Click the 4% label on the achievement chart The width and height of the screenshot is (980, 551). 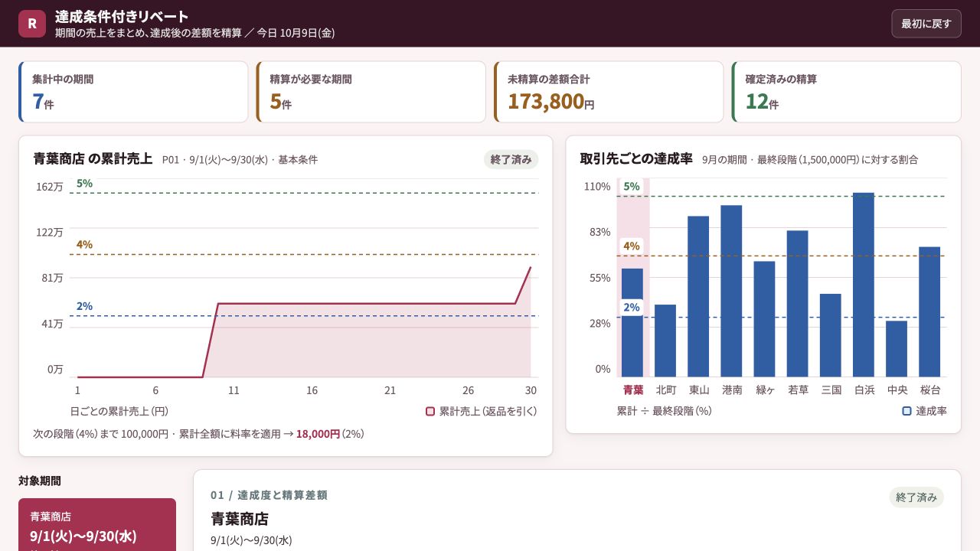pos(632,246)
